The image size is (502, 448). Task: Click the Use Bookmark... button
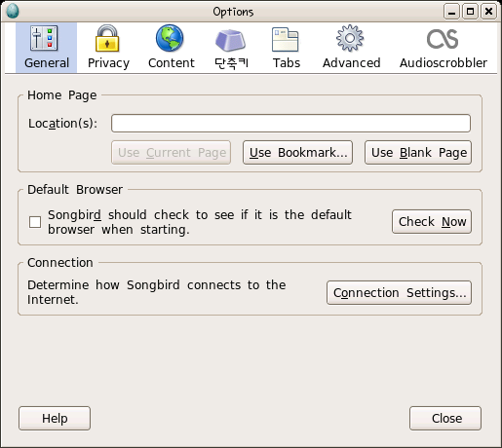(x=297, y=153)
